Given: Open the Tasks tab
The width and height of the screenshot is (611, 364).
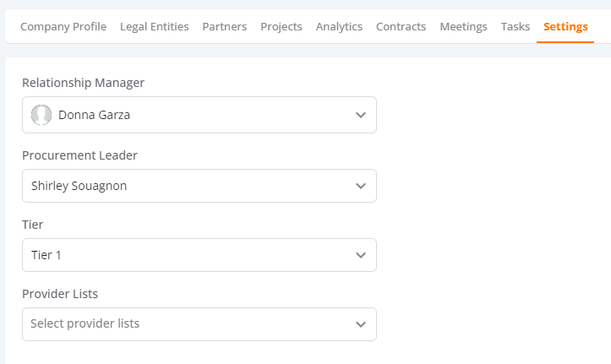Looking at the screenshot, I should [x=516, y=26].
